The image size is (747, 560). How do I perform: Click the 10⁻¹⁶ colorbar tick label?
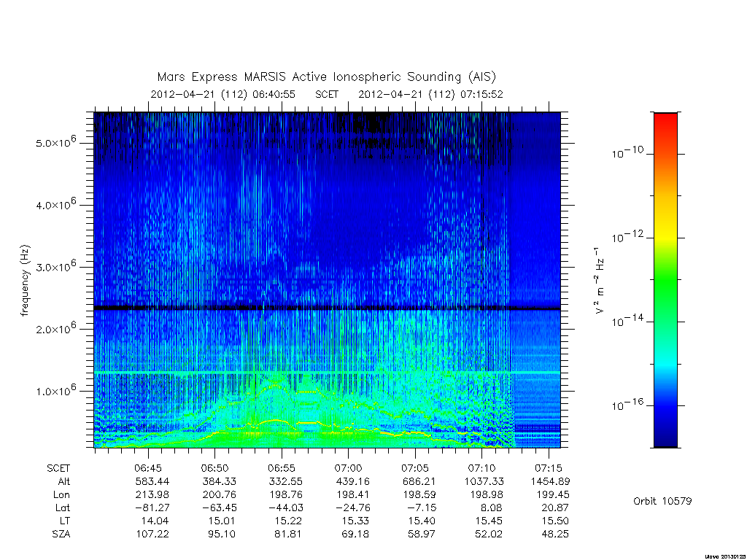point(628,404)
